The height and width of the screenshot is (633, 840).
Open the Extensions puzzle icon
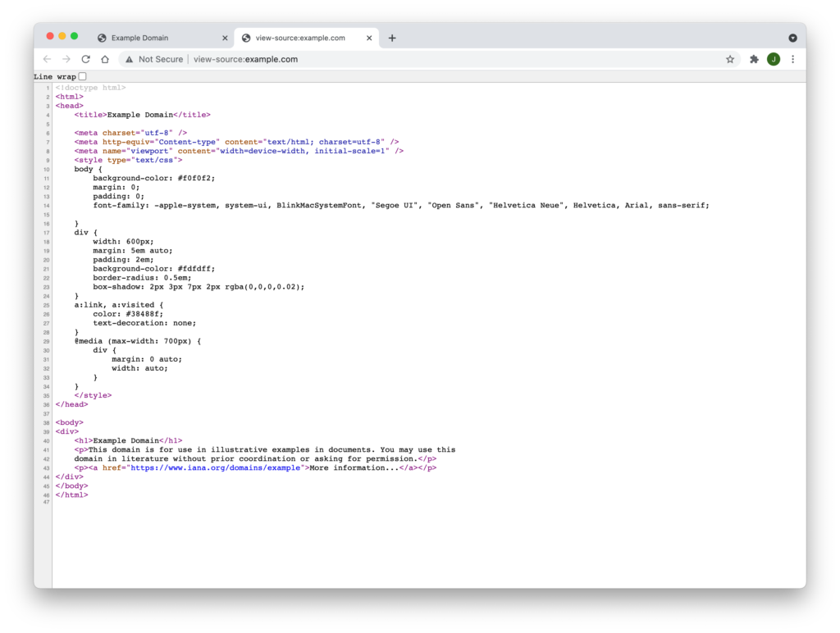(754, 59)
